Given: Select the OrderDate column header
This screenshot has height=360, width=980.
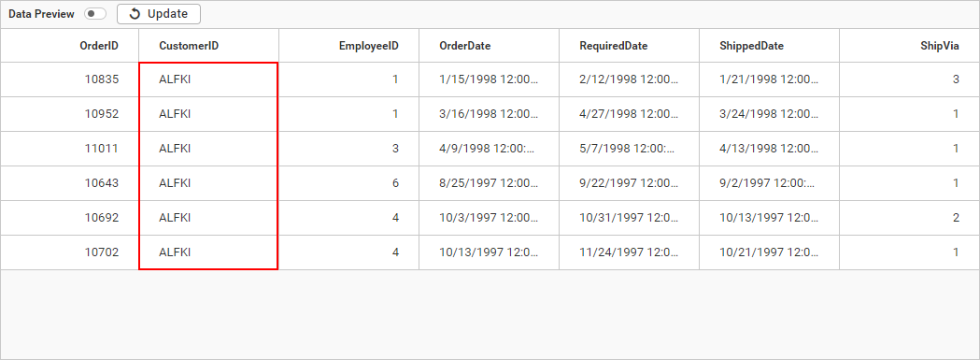Looking at the screenshot, I should (x=489, y=46).
